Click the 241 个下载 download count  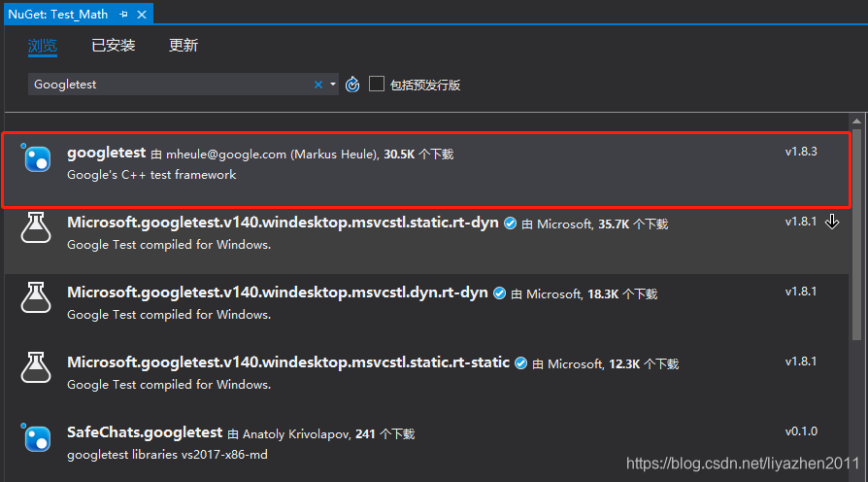point(384,433)
